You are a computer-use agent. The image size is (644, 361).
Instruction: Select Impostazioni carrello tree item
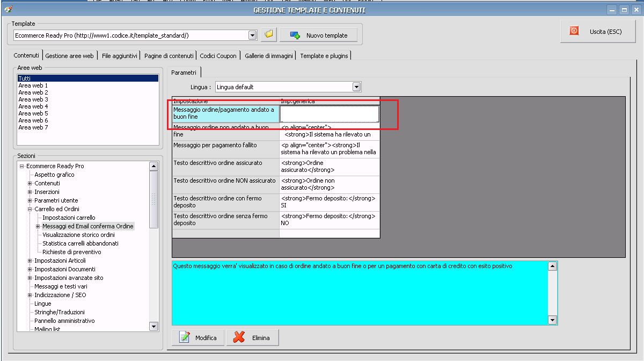coord(69,218)
